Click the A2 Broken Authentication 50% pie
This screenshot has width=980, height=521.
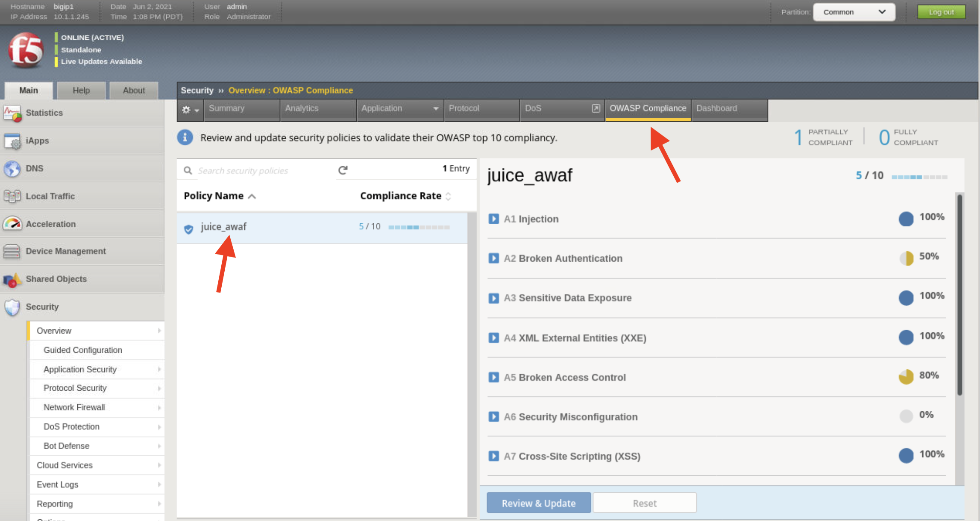click(906, 258)
